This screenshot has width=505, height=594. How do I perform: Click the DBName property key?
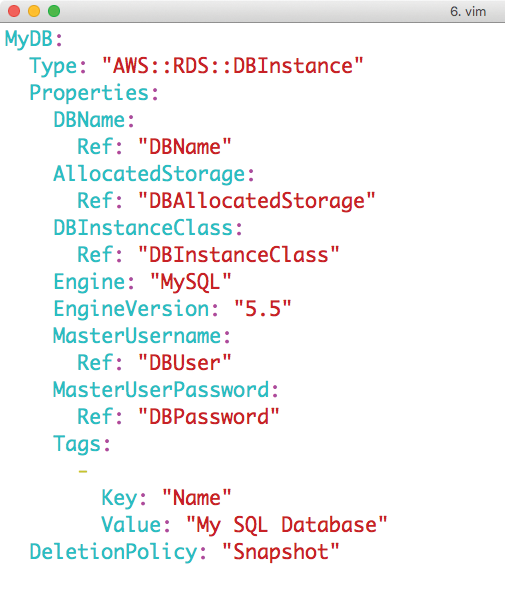89,120
